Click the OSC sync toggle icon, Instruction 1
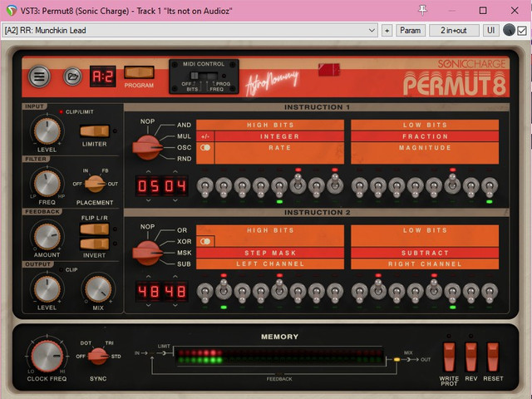 coord(205,148)
